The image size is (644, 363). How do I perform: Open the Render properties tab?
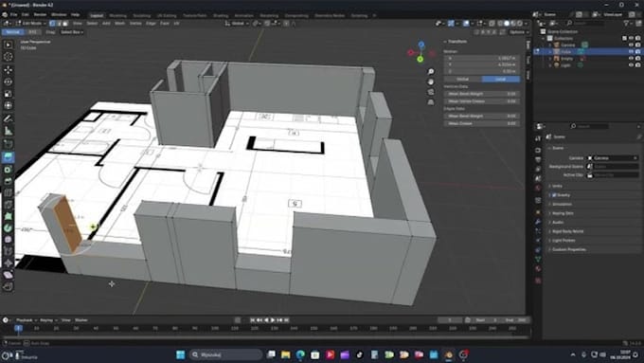(x=538, y=150)
